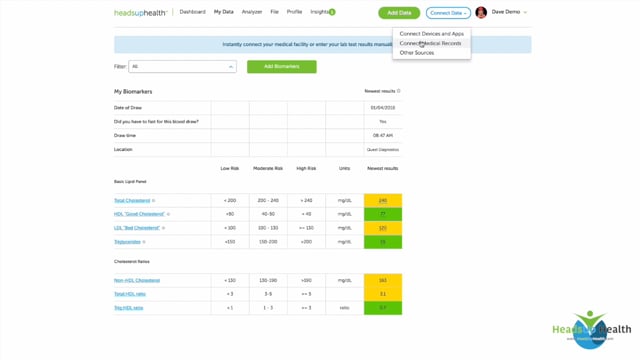Click info icon beside Triglycerides

point(144,242)
